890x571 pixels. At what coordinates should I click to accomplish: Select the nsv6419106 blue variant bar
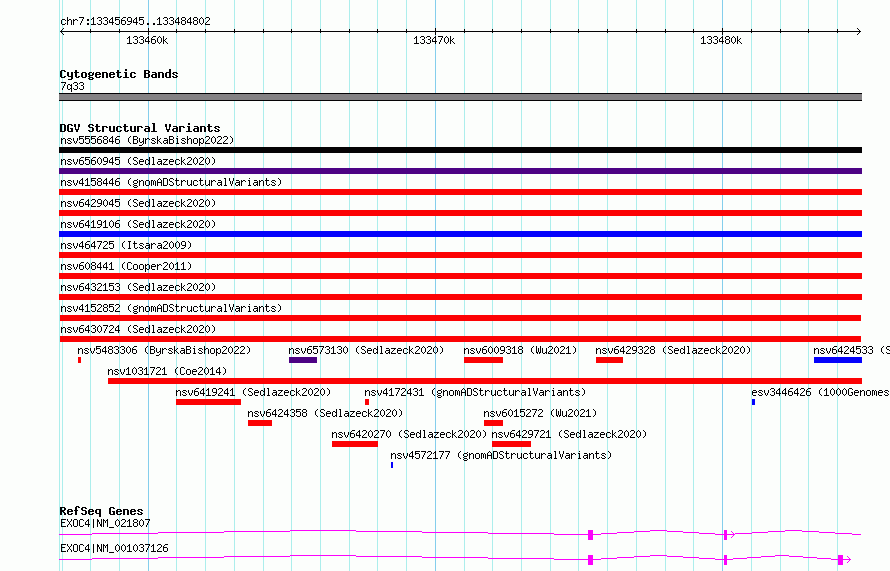(x=460, y=234)
